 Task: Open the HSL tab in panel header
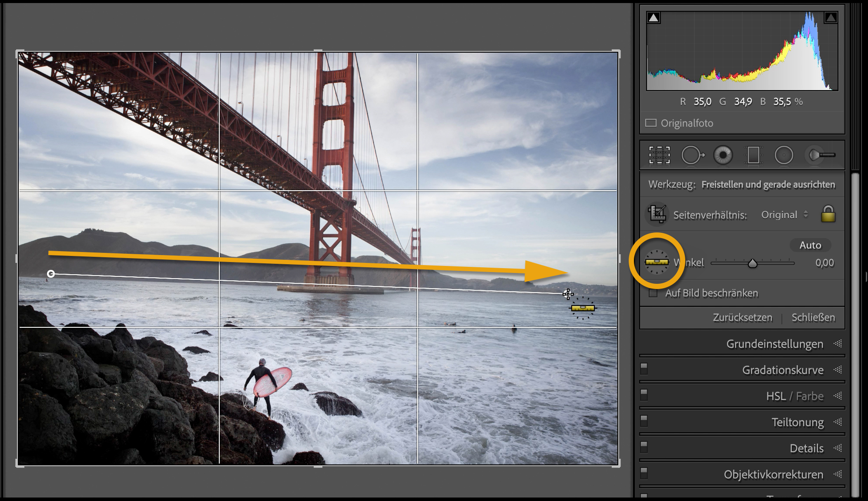pos(776,396)
